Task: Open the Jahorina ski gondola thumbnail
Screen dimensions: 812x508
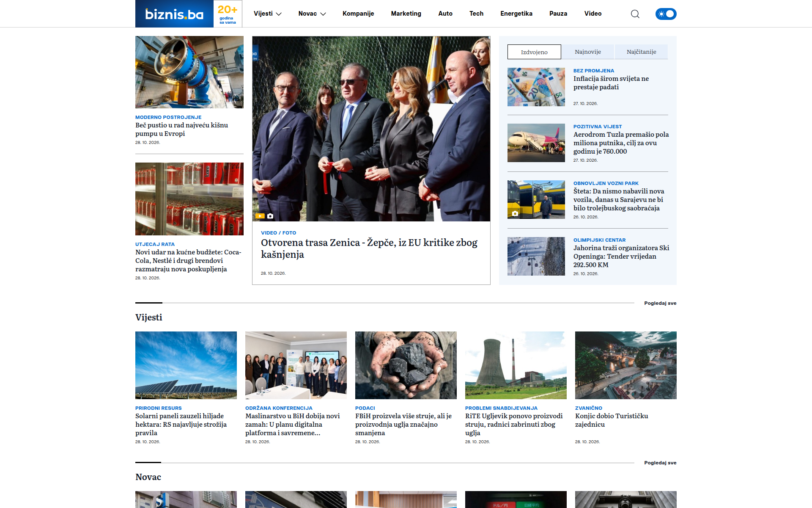Action: click(x=536, y=256)
